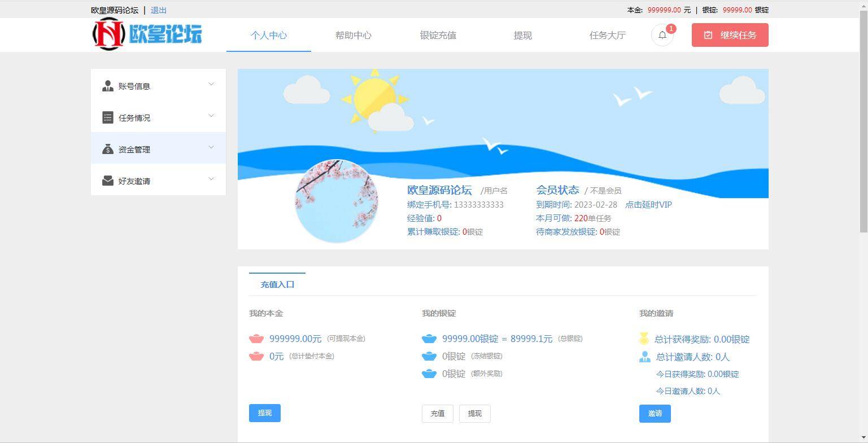Click the 点击延时VIP link
868x443 pixels.
647,205
